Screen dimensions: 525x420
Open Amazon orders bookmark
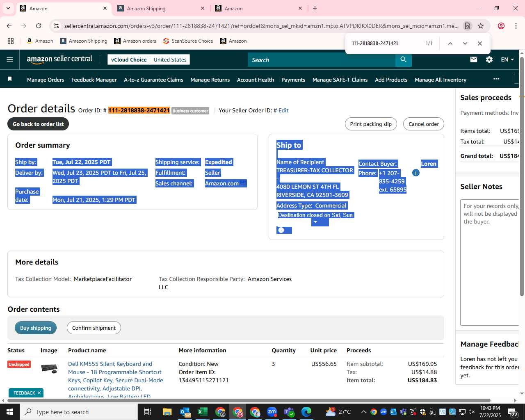[x=135, y=41]
